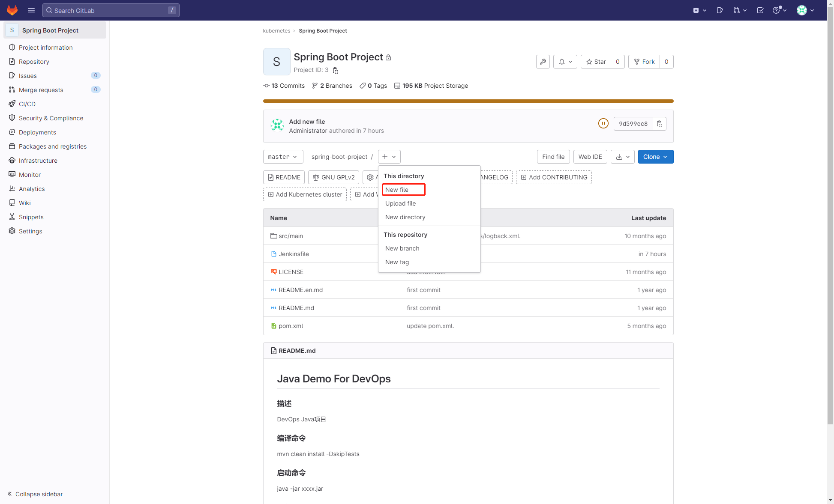Open the download source code dropdown
Screen dimensions: 834x504
622,157
